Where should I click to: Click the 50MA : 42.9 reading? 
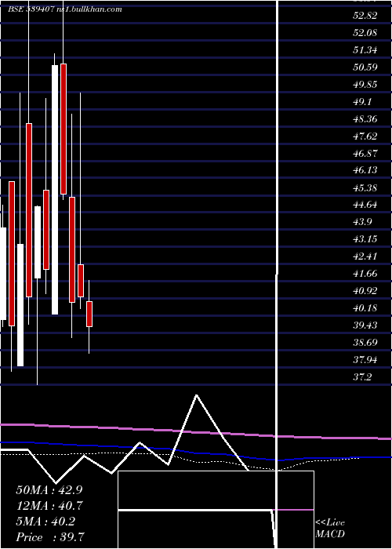tap(49, 489)
